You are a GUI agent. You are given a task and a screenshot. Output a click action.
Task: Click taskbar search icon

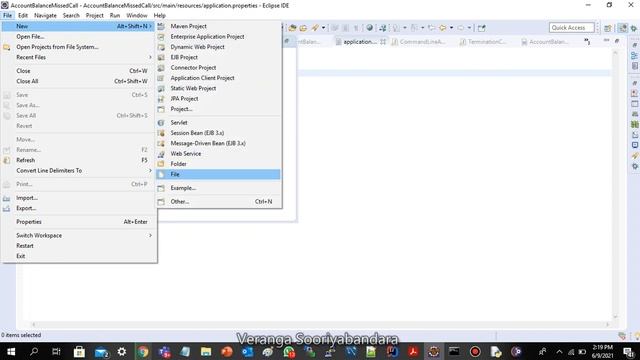(x=34, y=351)
